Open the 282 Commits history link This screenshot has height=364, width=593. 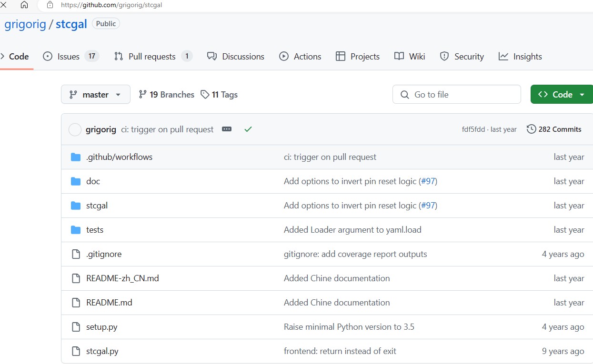click(x=554, y=129)
